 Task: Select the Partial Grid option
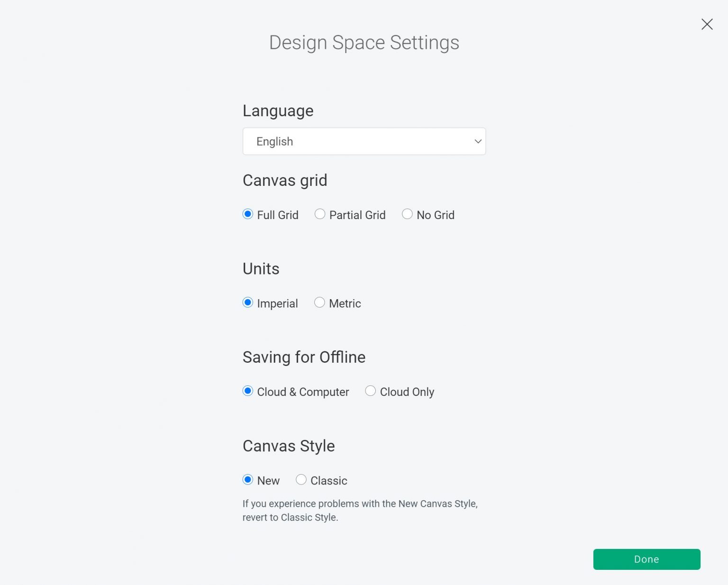click(319, 214)
